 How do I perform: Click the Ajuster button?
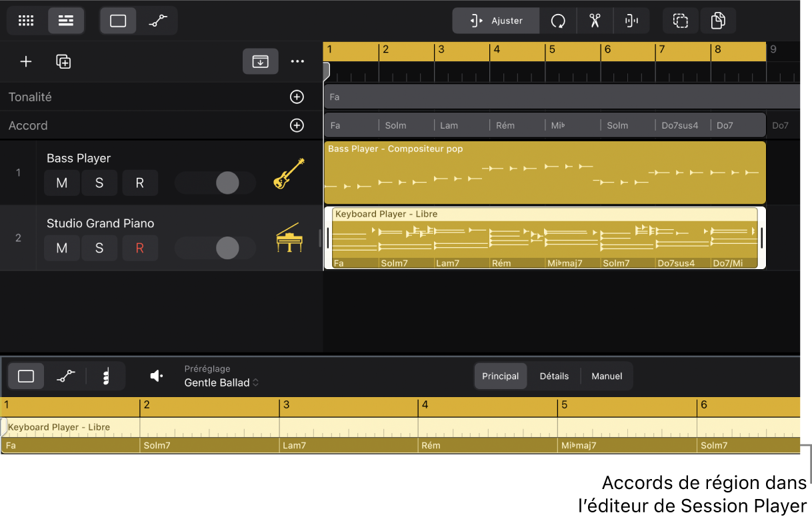pyautogui.click(x=497, y=21)
